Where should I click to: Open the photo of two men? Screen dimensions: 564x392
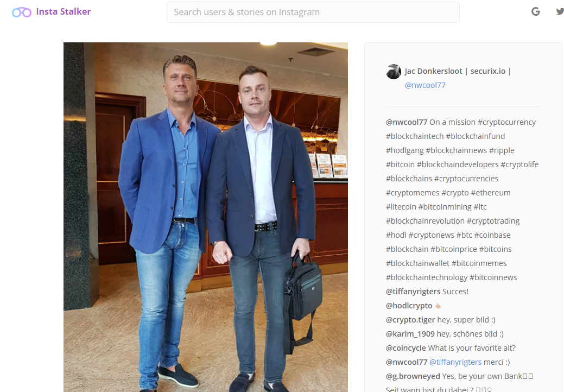[x=206, y=217]
